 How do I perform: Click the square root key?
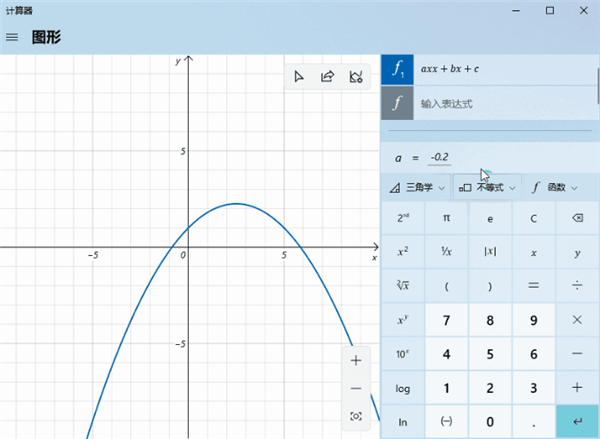pyautogui.click(x=402, y=286)
